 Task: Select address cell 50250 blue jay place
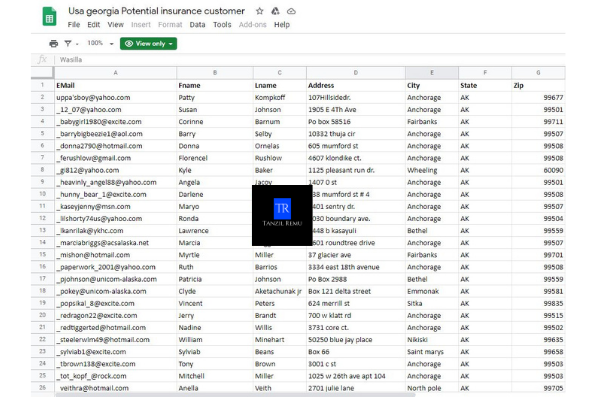coord(356,340)
